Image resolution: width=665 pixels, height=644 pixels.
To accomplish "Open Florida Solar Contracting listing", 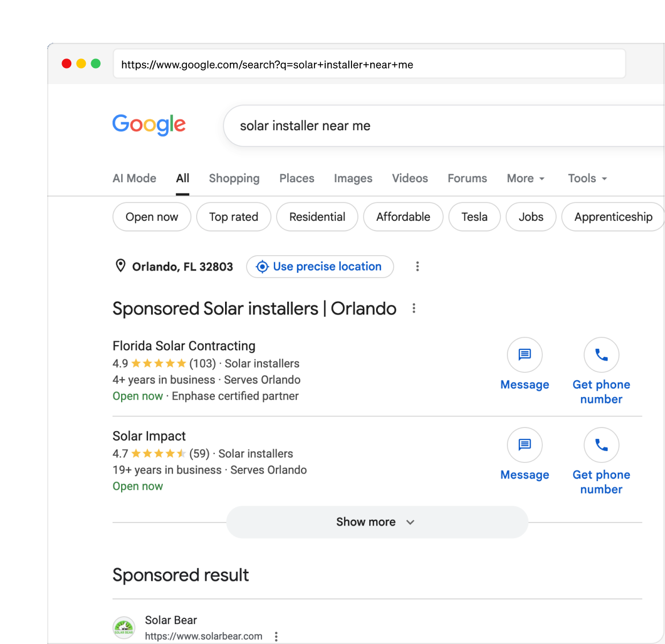I will click(184, 346).
